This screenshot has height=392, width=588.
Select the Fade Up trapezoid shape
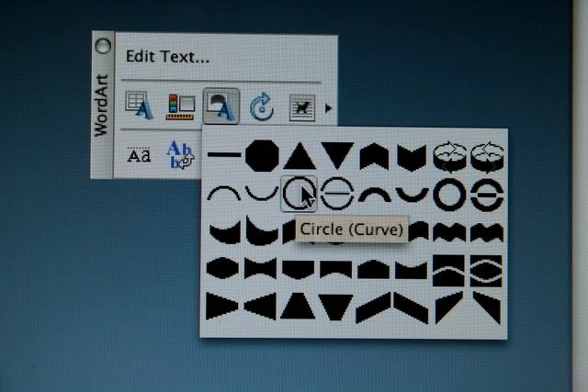298,307
